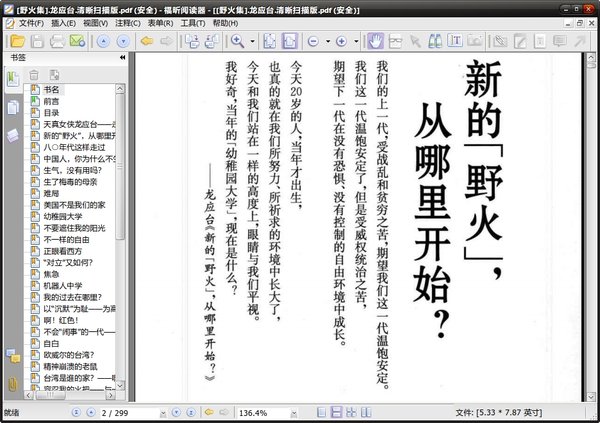The image size is (600, 423).
Task: Select the 目录 bookmark
Action: pos(51,113)
